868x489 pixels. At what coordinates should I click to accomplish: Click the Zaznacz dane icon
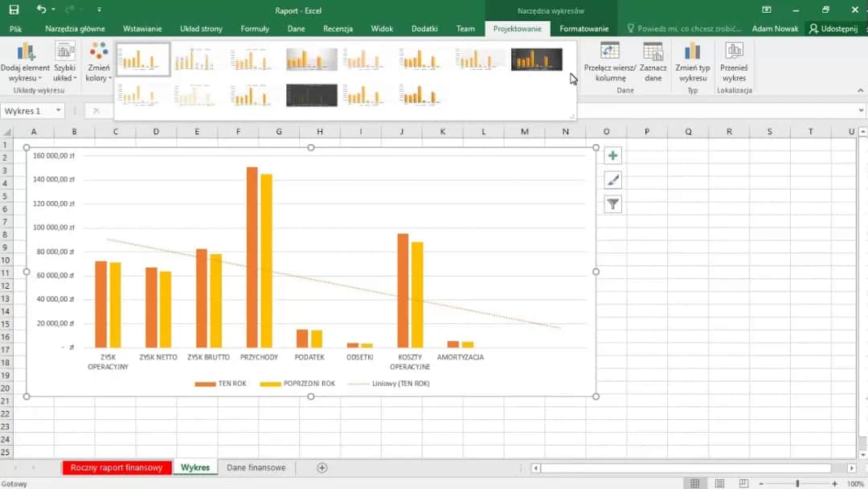pos(653,52)
